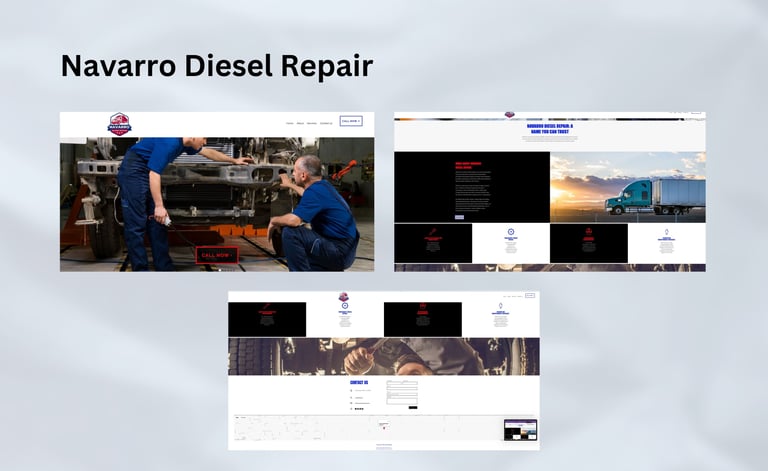
Task: Select the mechanic-with-wrench banner photo
Action: click(x=384, y=356)
